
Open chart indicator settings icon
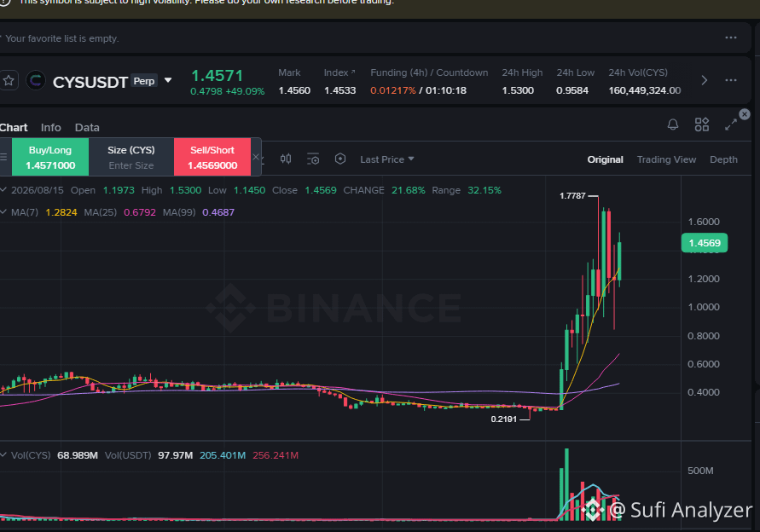313,159
